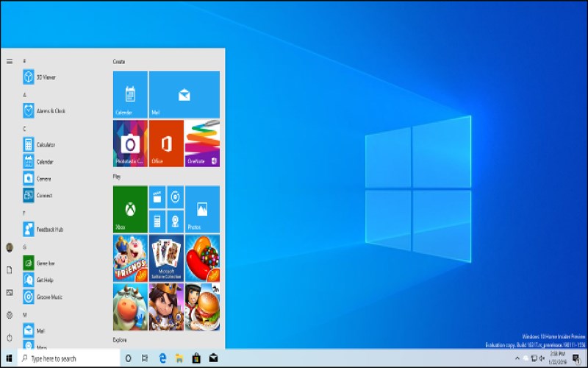Open the small Movies & TV tile
This screenshot has width=588, height=368.
[x=157, y=197]
